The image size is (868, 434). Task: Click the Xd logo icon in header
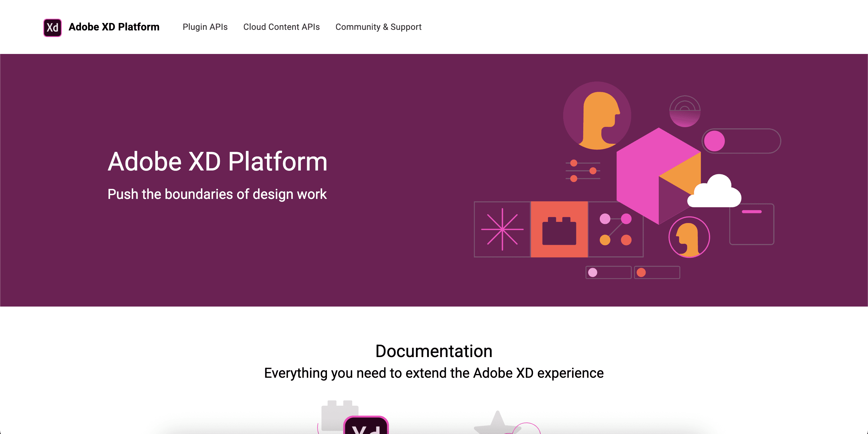pyautogui.click(x=52, y=27)
